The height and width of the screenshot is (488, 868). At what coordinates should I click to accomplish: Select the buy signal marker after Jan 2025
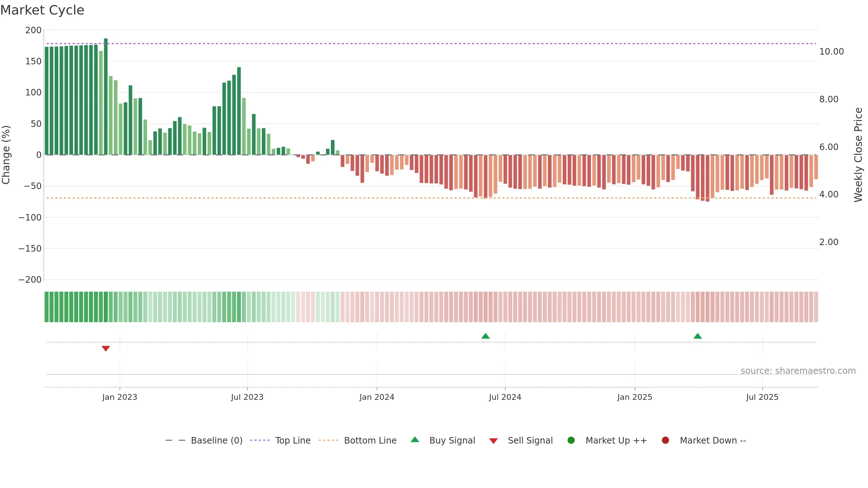698,336
